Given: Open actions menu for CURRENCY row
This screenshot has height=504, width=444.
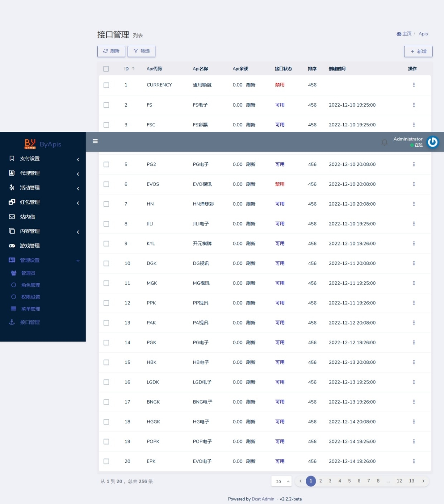Looking at the screenshot, I should (x=414, y=85).
